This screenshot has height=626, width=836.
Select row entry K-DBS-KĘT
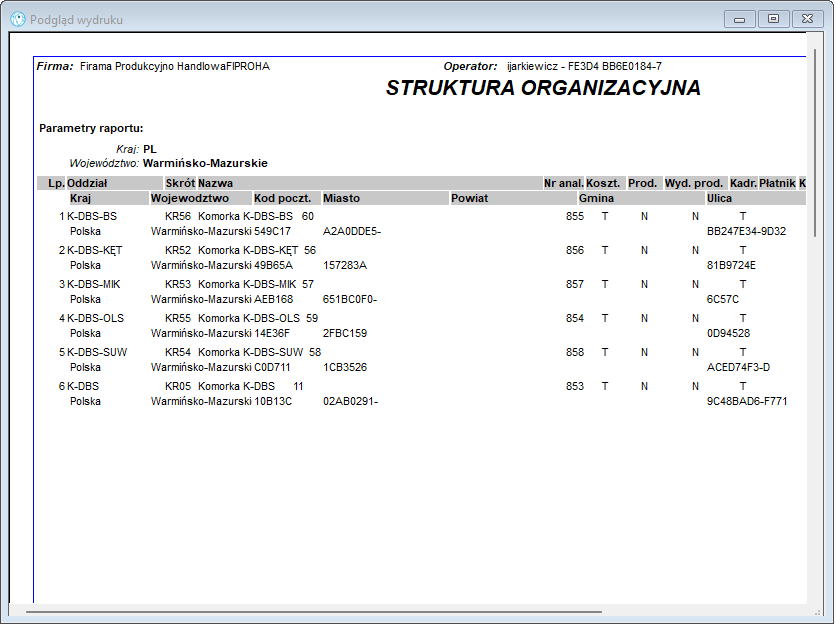(94, 250)
